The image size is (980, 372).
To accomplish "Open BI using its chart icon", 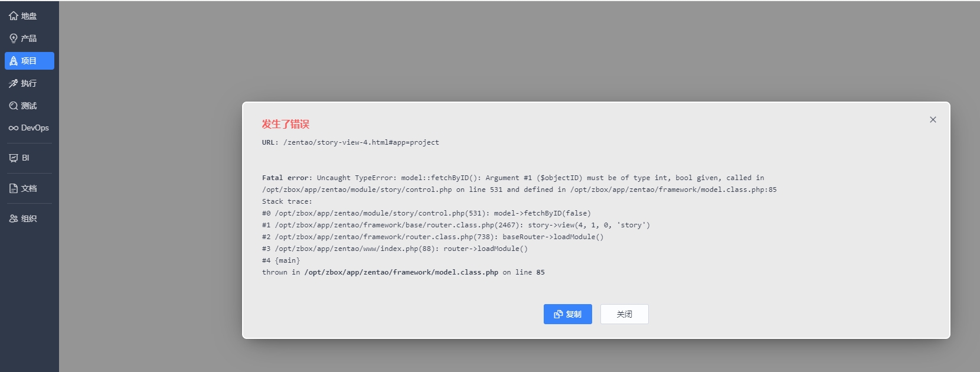I will [14, 158].
